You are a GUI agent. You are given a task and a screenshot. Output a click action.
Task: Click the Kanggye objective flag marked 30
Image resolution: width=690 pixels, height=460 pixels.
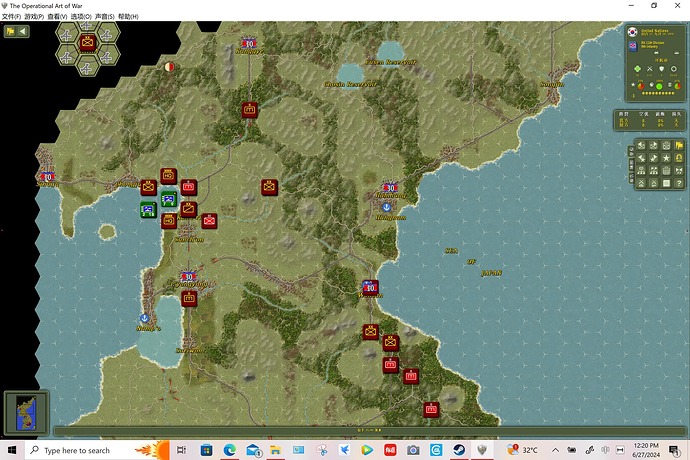coord(249,43)
